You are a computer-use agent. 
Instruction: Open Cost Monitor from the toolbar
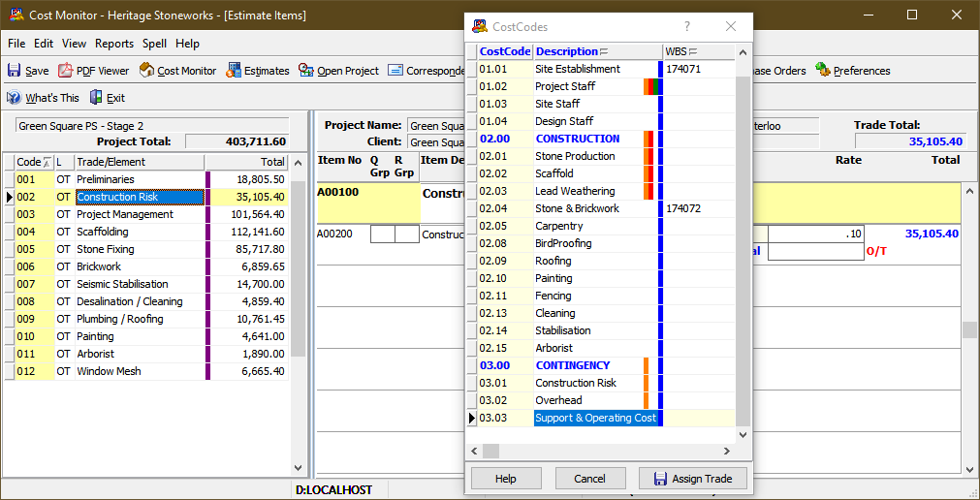point(146,70)
